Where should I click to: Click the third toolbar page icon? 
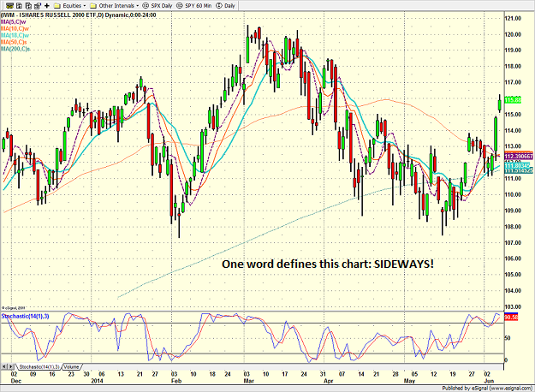(x=28, y=5)
